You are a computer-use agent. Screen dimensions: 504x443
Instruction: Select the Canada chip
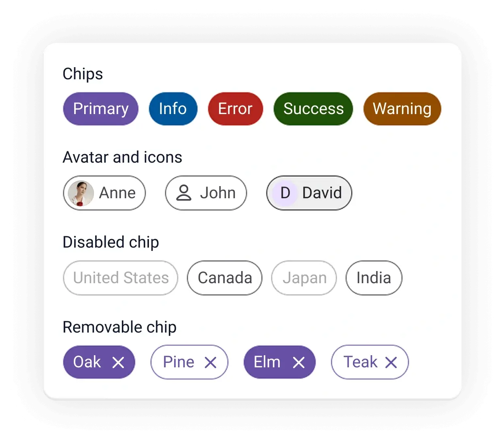tap(225, 278)
